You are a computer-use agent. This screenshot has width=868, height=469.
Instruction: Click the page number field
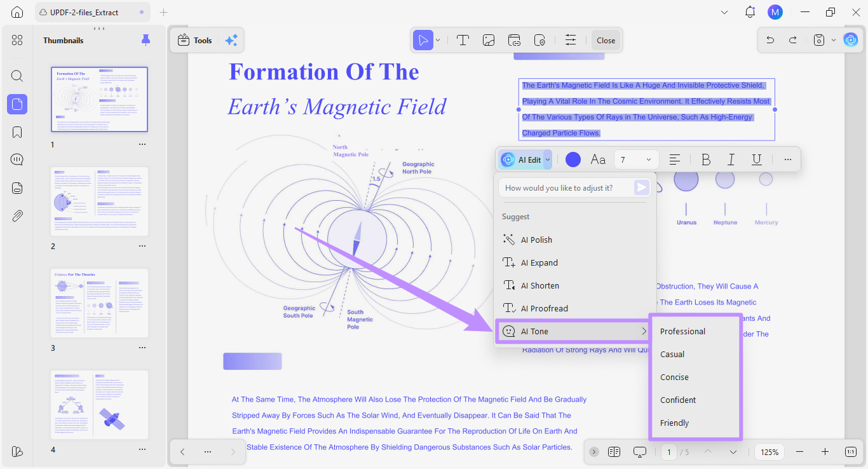click(x=668, y=452)
